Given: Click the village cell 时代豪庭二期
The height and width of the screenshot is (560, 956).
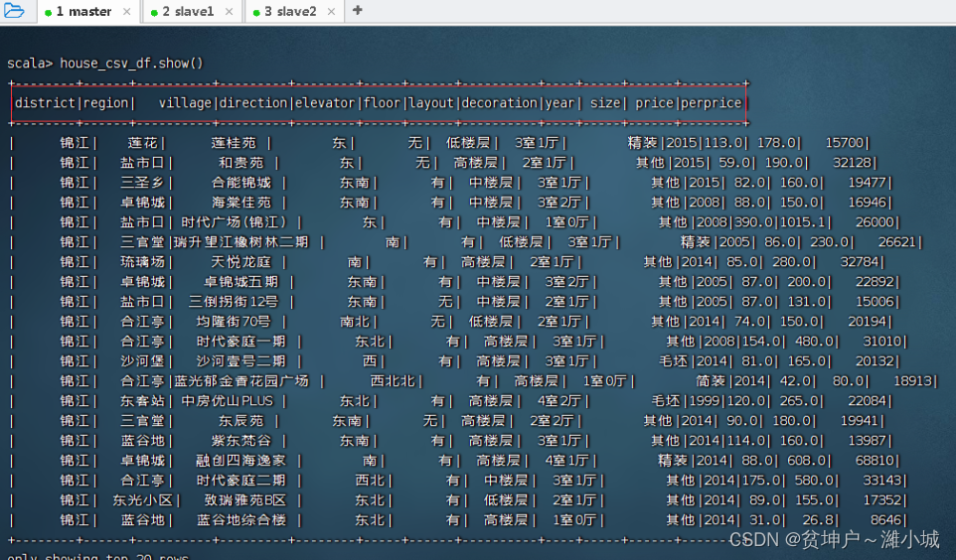Looking at the screenshot, I should [240, 481].
